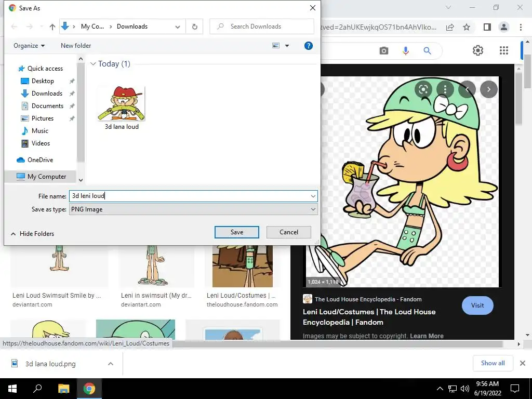The image size is (532, 399).
Task: Select Pictures in navigation pane
Action: click(x=43, y=118)
